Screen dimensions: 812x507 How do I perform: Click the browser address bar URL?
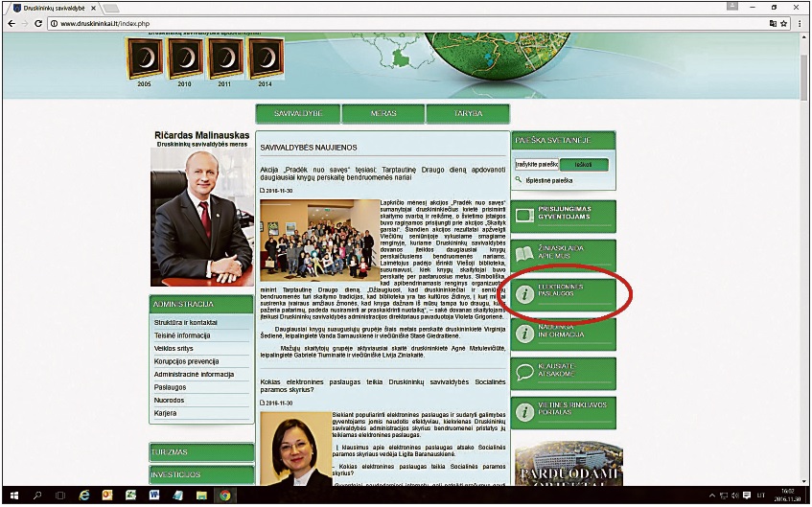pyautogui.click(x=105, y=24)
